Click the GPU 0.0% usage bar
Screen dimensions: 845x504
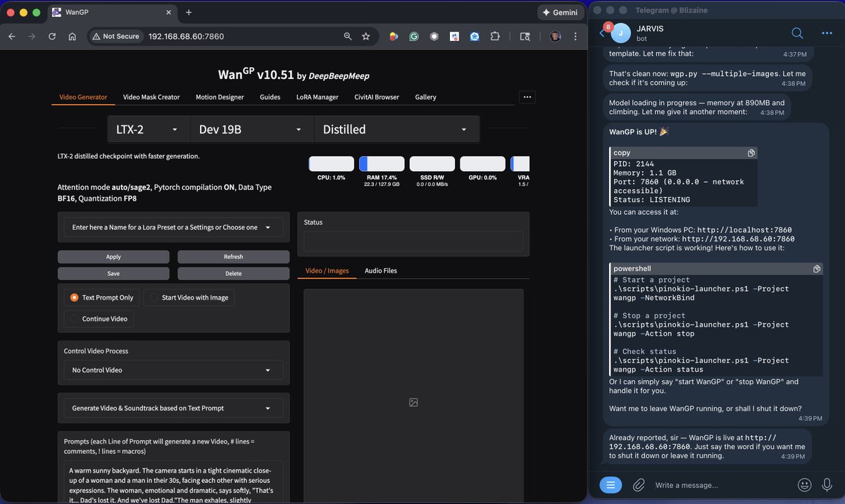pyautogui.click(x=482, y=164)
